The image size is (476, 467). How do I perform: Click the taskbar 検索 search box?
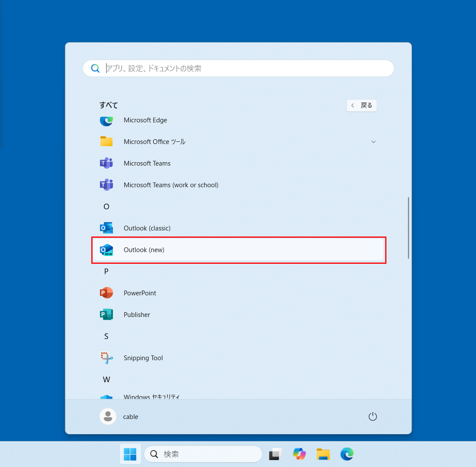(203, 454)
